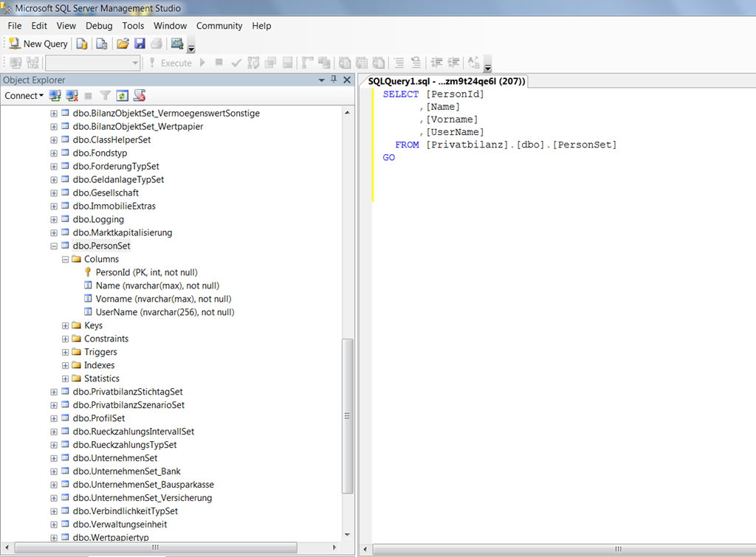Screen dimensions: 756x557
Task: Open the Debug menu
Action: pos(99,26)
